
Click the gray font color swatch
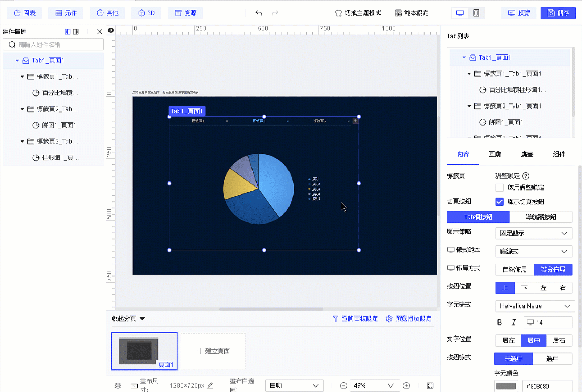pos(506,386)
